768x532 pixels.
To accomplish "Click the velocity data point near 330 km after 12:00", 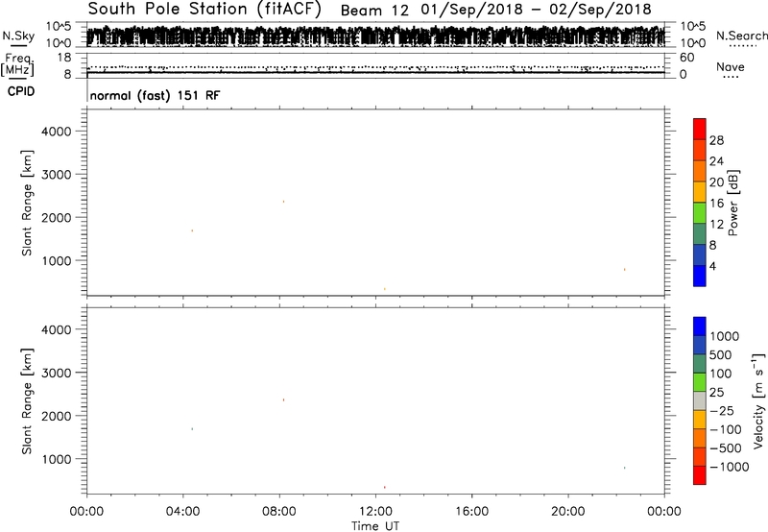I will 385,488.
